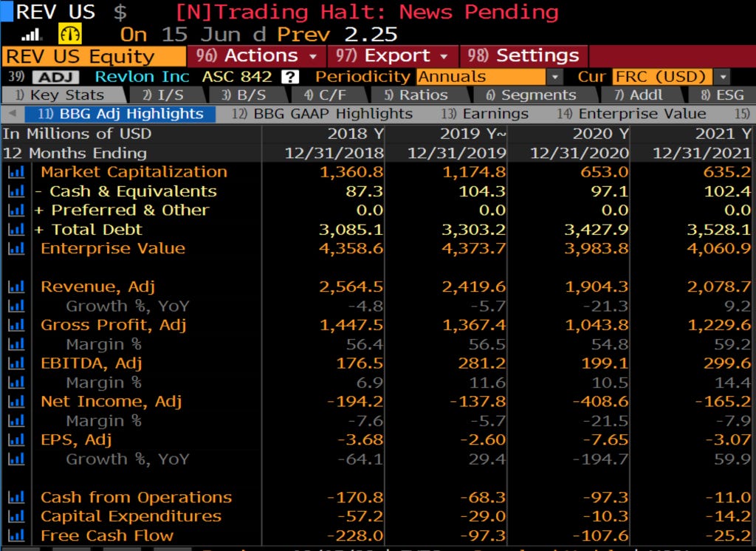Image resolution: width=756 pixels, height=551 pixels.
Task: Open chart icon for Cash from Operations row
Action: (x=16, y=497)
